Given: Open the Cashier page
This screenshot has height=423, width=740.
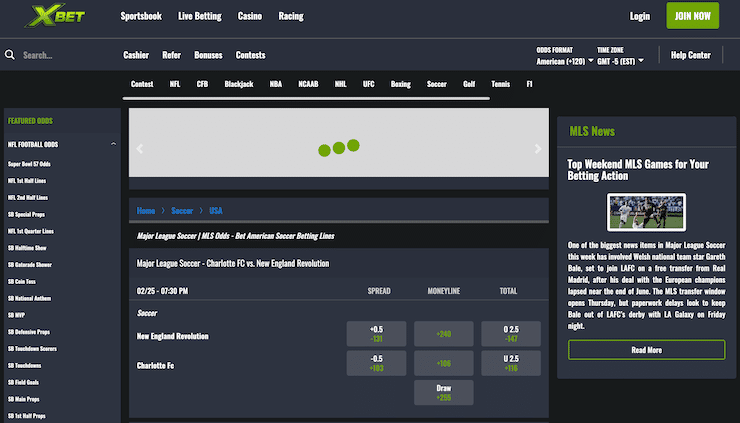Looking at the screenshot, I should click(136, 55).
